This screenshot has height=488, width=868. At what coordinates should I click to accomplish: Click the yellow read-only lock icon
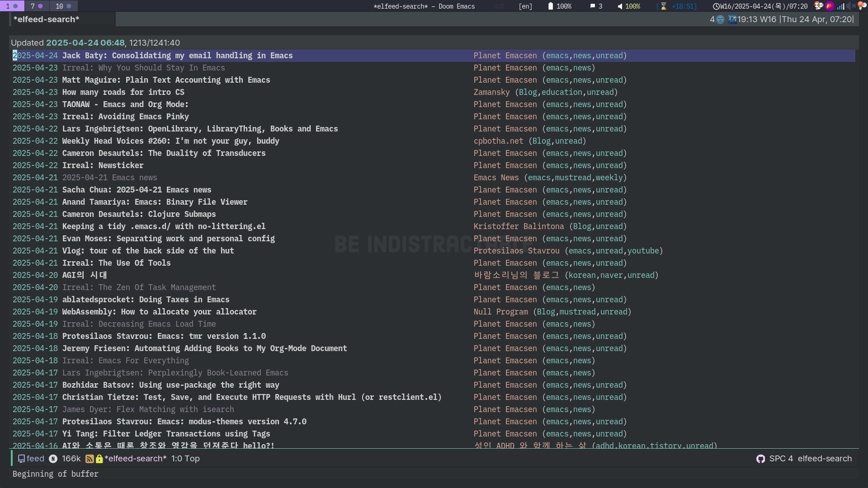tap(99, 459)
